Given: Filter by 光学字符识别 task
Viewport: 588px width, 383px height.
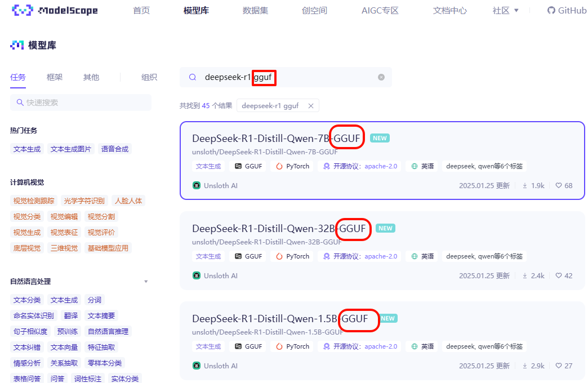Looking at the screenshot, I should [x=84, y=201].
